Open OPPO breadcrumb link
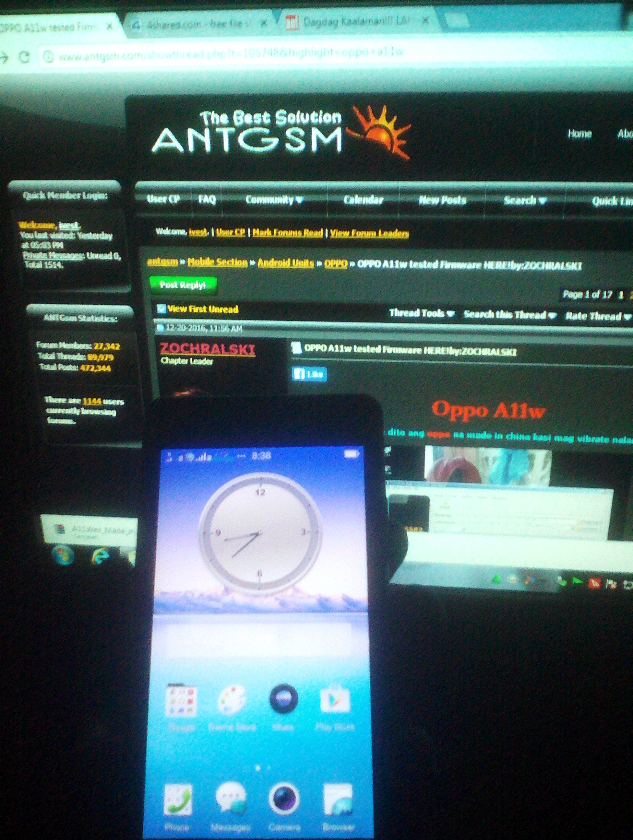633x840 pixels. [336, 263]
